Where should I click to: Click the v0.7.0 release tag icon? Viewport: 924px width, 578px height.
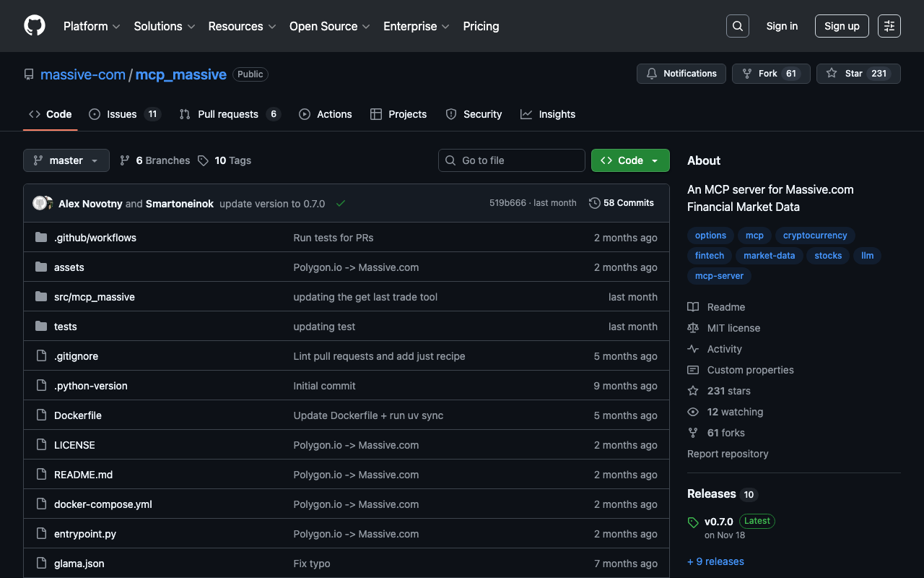click(693, 522)
